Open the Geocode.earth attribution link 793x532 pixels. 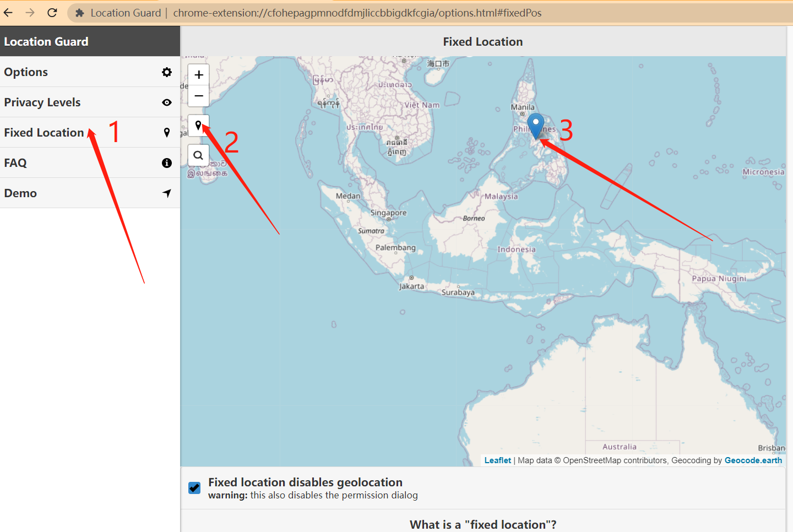(753, 460)
